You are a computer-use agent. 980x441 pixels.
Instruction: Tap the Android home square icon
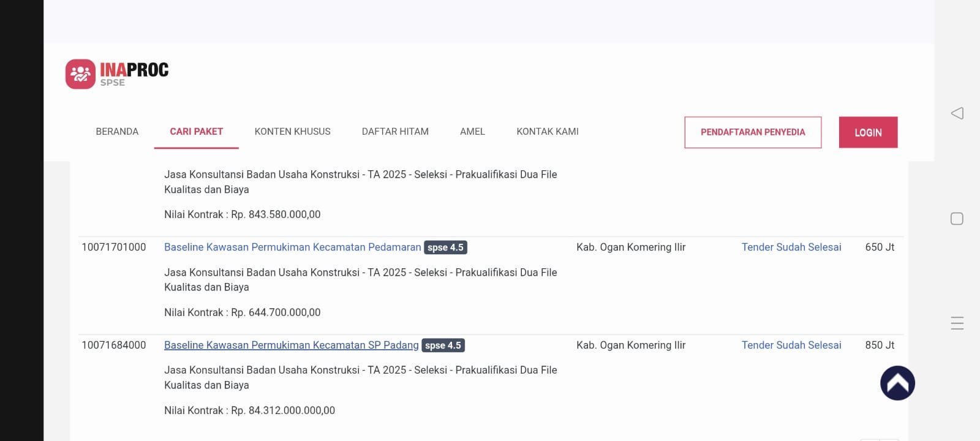[957, 219]
